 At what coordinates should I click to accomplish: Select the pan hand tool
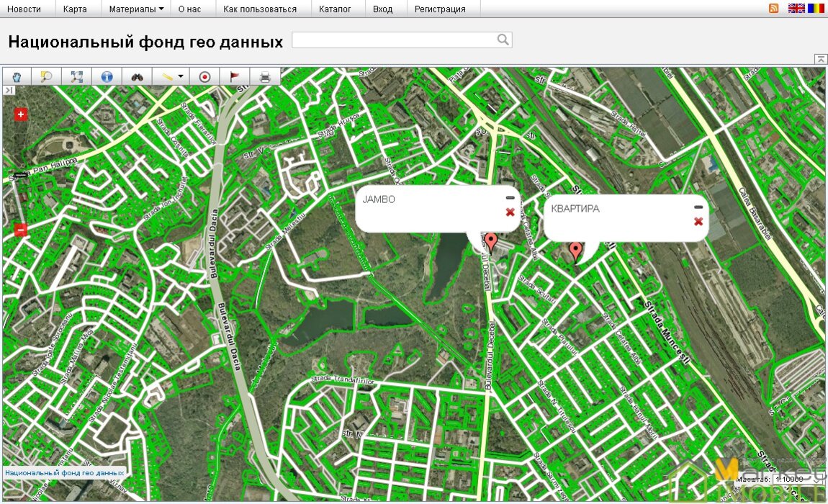(17, 76)
